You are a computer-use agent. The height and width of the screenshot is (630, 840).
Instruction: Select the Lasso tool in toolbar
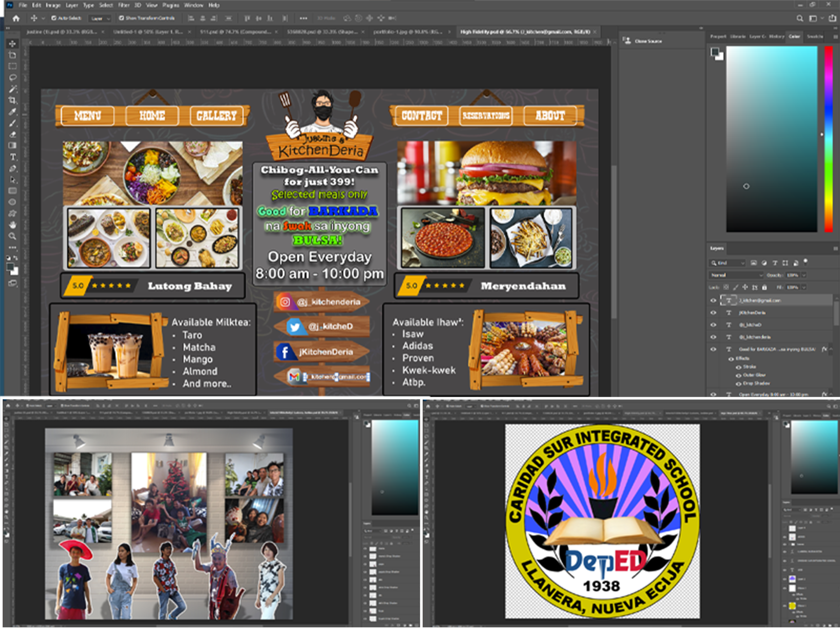(x=13, y=78)
